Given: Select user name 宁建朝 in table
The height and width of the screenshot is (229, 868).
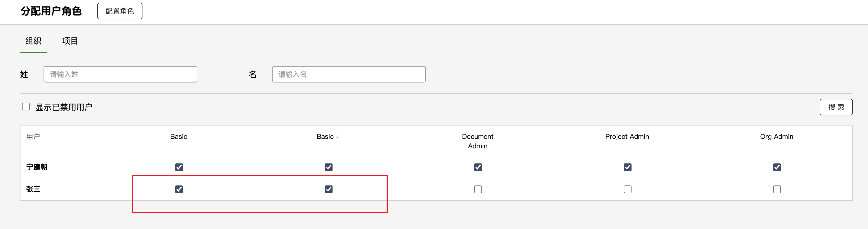Looking at the screenshot, I should 37,167.
